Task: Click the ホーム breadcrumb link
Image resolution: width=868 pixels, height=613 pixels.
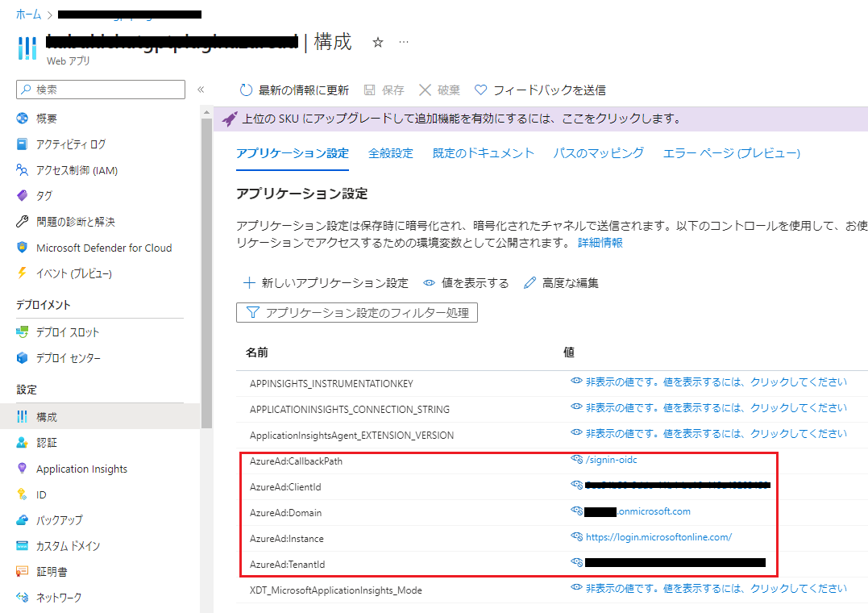Action: (x=28, y=15)
